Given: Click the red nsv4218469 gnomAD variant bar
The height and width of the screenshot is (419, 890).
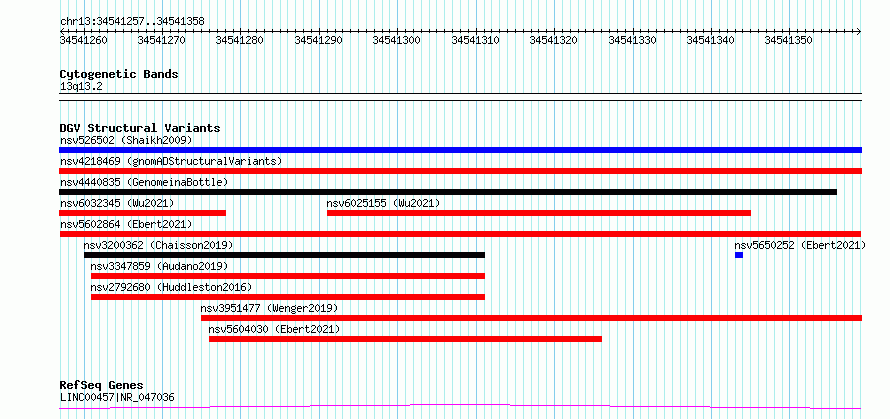Looking at the screenshot, I should tap(460, 171).
